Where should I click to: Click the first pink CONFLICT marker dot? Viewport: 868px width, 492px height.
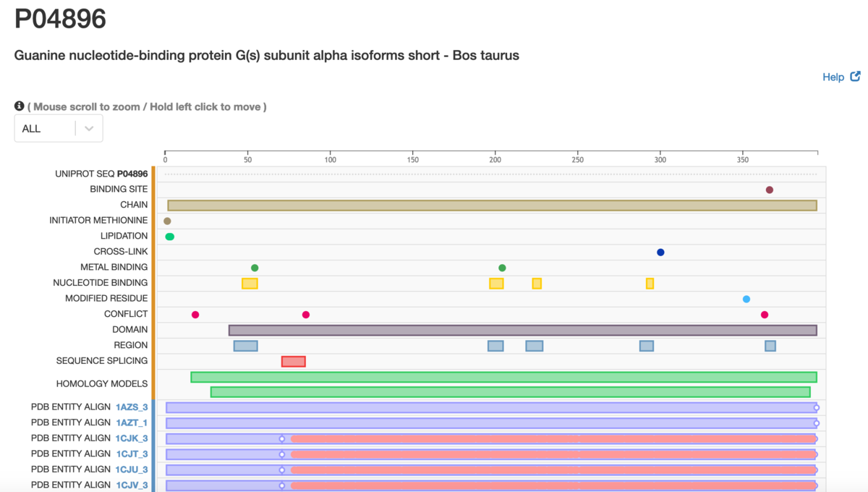coord(195,315)
